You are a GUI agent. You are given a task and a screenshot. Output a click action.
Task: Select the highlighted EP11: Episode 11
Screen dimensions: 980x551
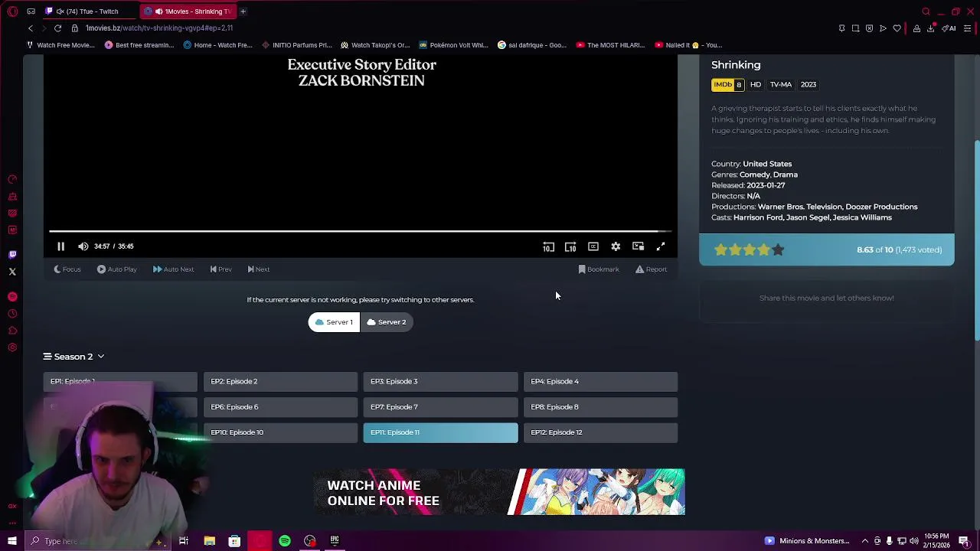(440, 432)
